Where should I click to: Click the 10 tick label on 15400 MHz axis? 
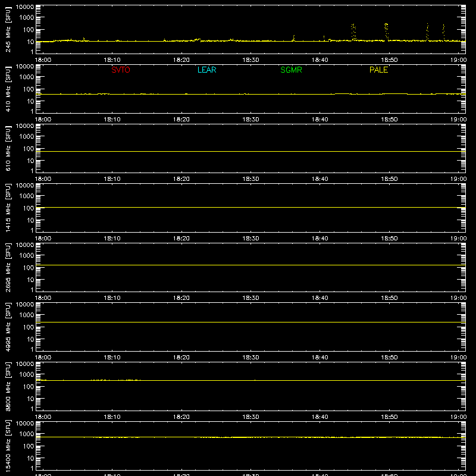pos(30,458)
